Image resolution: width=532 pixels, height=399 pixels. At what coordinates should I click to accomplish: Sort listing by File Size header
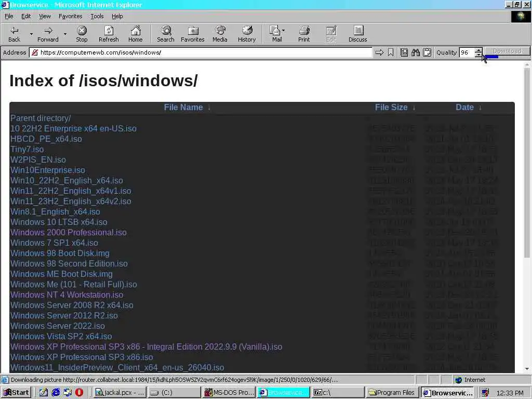pyautogui.click(x=391, y=107)
